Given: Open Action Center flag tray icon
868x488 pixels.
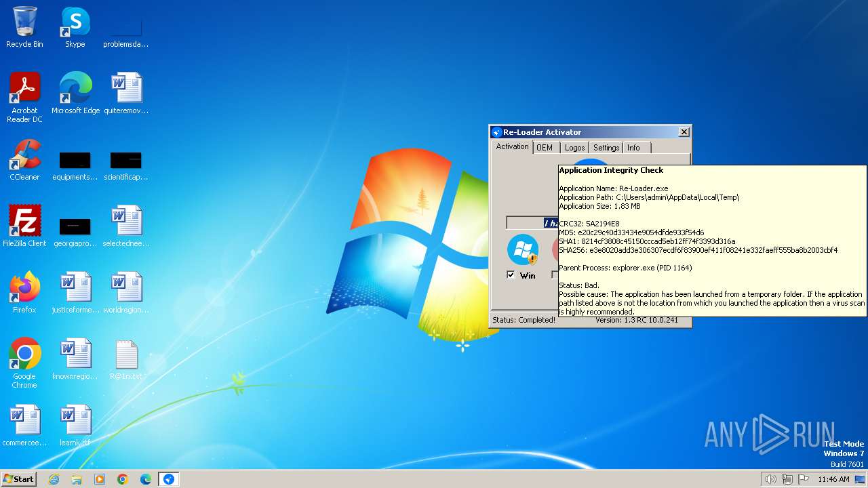Looking at the screenshot, I should coord(804,479).
